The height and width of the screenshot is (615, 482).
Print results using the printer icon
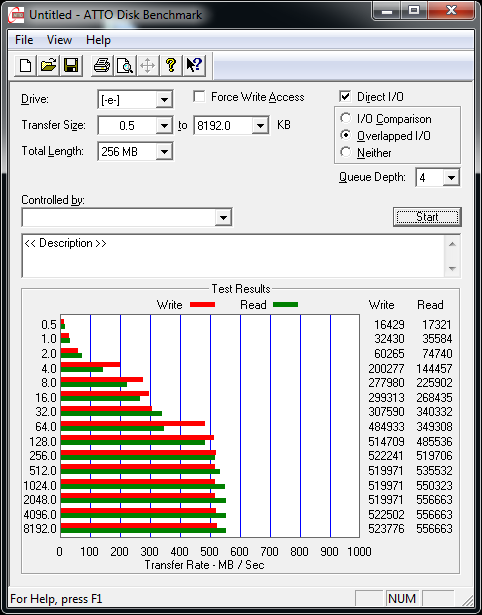point(102,65)
